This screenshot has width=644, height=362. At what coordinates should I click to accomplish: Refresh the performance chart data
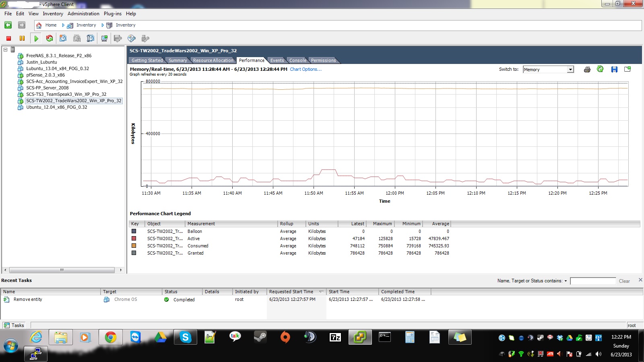(x=600, y=69)
